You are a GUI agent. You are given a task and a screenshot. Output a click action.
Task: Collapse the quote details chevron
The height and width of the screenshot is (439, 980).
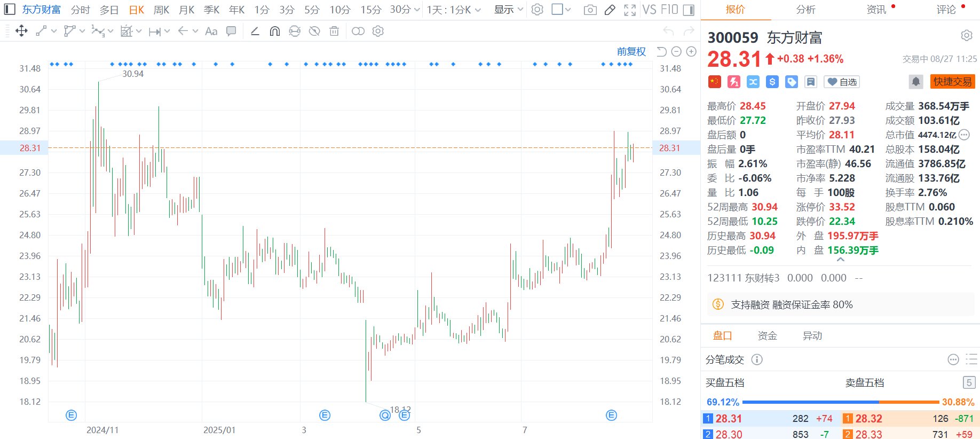coord(841,260)
